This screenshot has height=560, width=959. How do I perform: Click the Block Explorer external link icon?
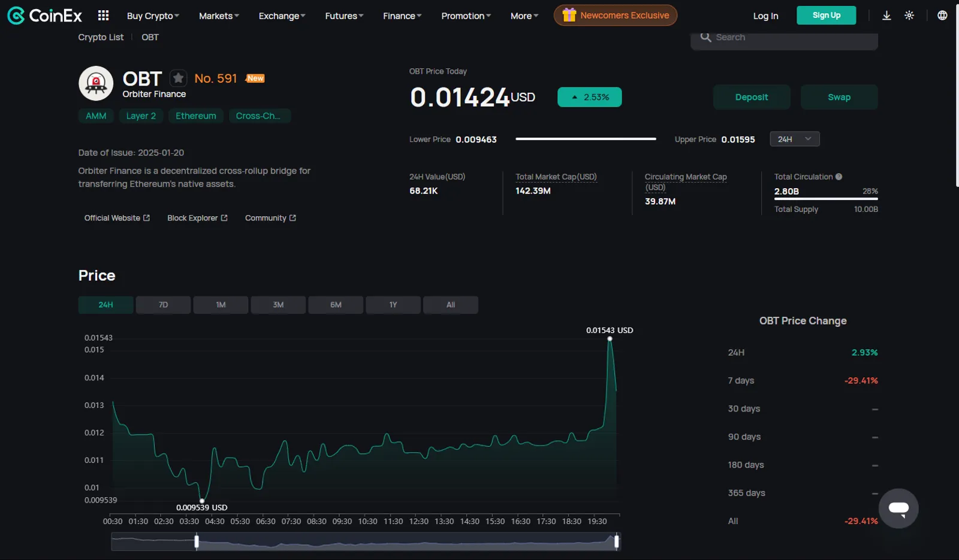point(224,218)
